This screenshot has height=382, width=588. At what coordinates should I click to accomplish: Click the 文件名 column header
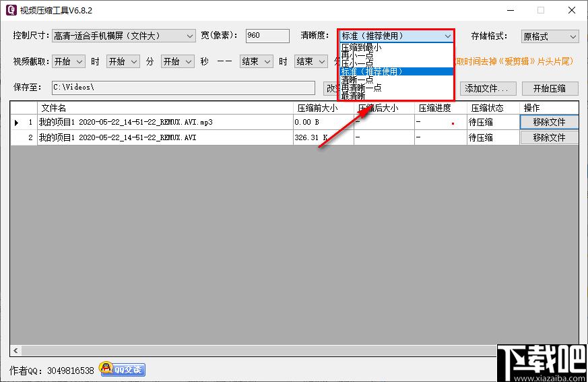pyautogui.click(x=165, y=108)
